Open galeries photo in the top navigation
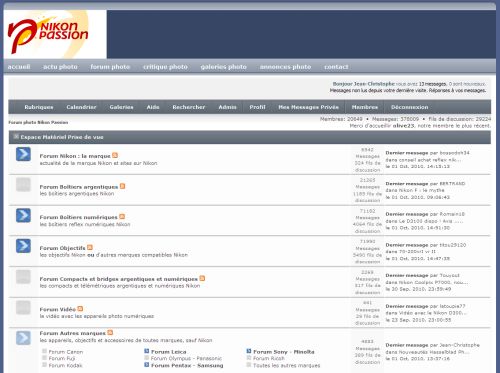Screen dimensions: 500x373 (224, 67)
